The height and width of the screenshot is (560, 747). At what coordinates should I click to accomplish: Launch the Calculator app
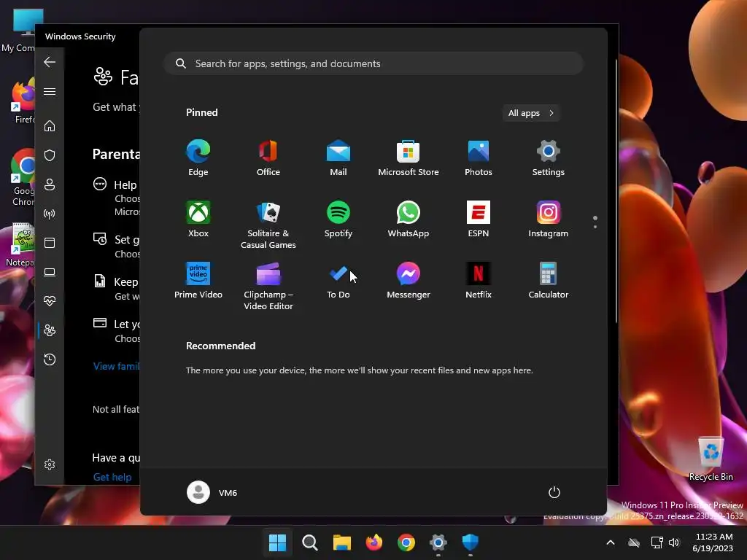pyautogui.click(x=549, y=281)
